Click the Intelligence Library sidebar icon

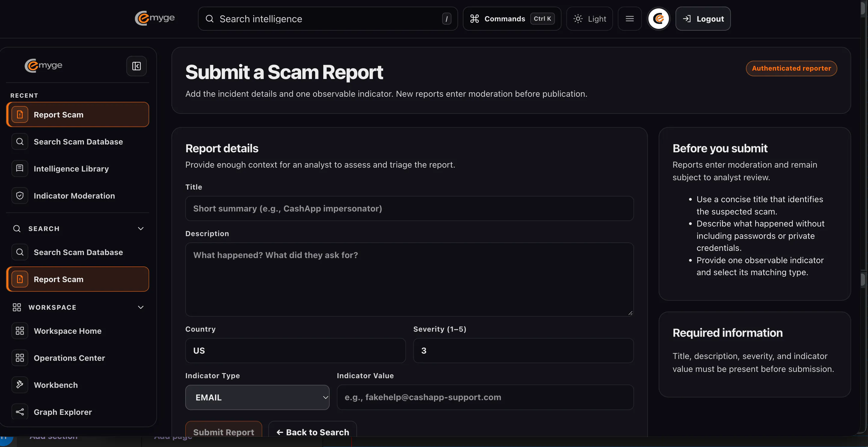20,169
